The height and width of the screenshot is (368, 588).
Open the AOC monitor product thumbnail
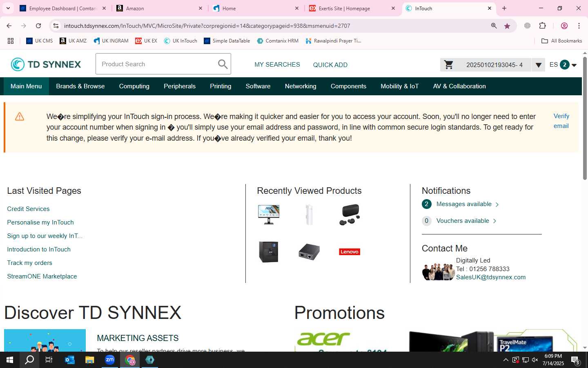pos(269,215)
